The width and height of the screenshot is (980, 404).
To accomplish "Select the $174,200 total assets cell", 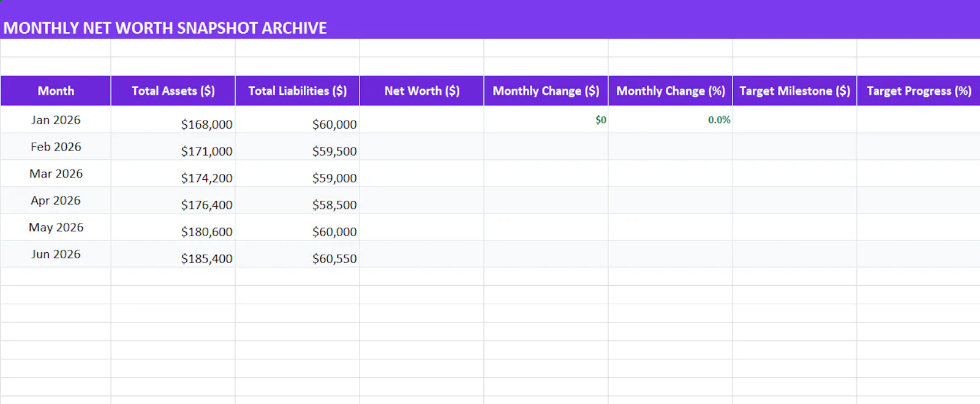I will click(173, 174).
